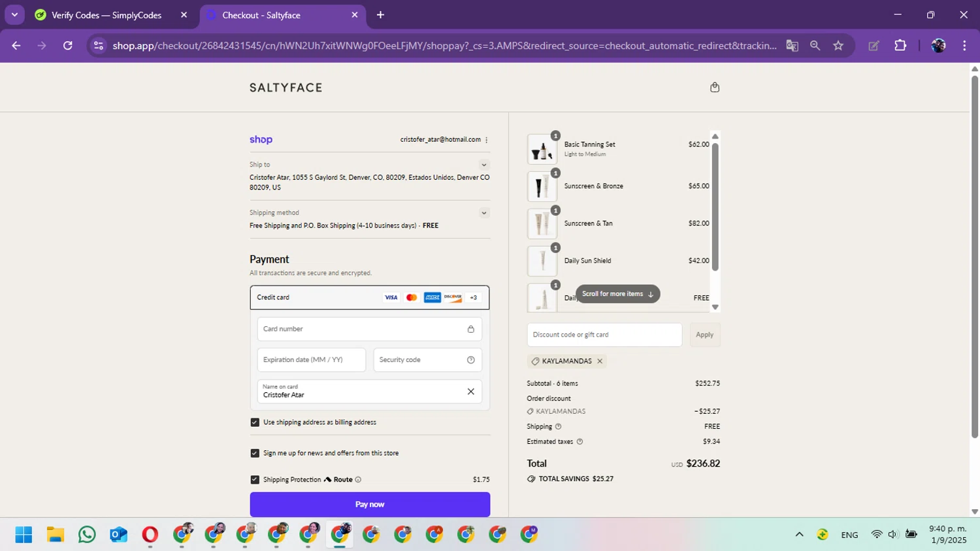Open account options next to the email address
Screen dimensions: 980x551
[487, 140]
